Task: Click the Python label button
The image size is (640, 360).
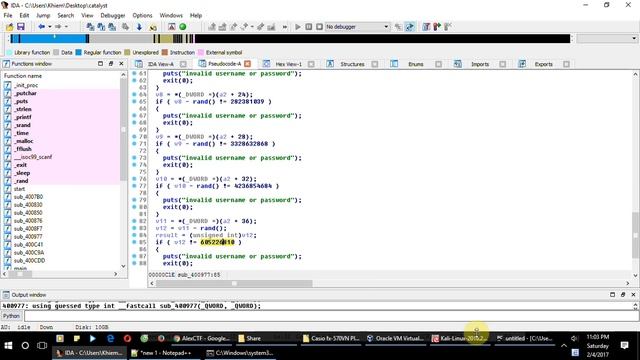Action: point(11,316)
